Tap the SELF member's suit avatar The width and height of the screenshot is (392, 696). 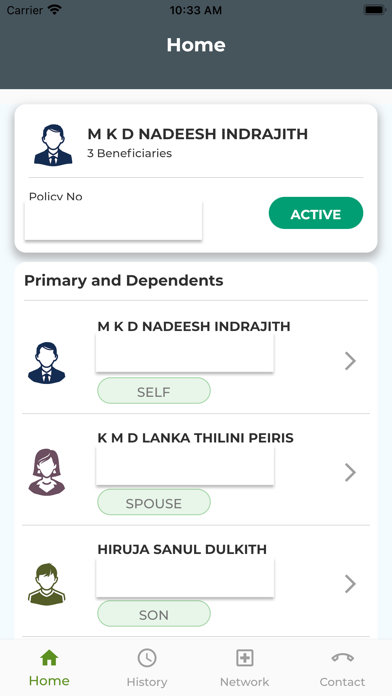pyautogui.click(x=46, y=363)
